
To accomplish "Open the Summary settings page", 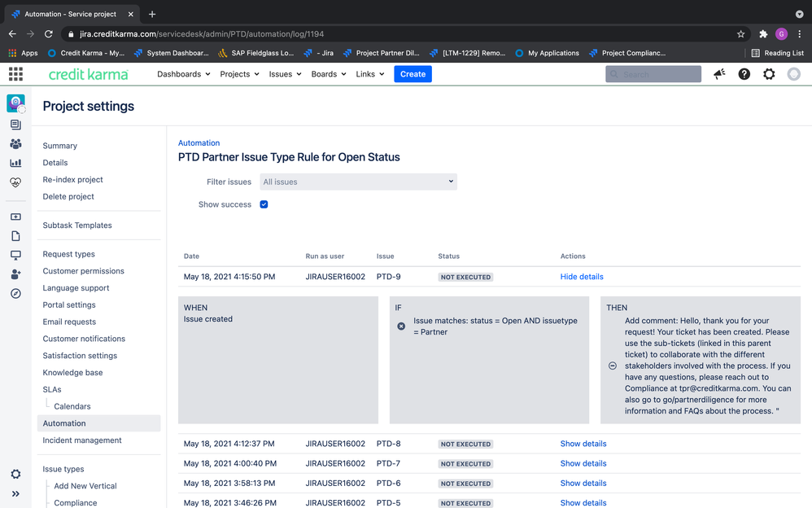I will pos(60,146).
